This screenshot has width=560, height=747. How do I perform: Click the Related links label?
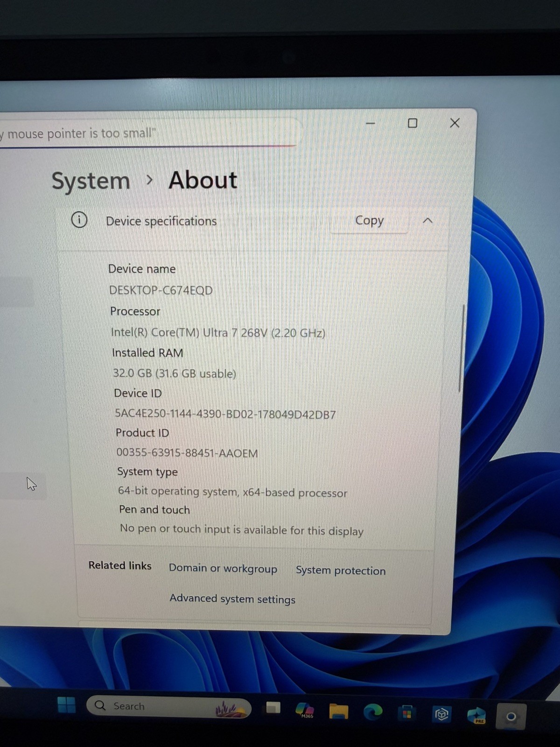pyautogui.click(x=120, y=565)
